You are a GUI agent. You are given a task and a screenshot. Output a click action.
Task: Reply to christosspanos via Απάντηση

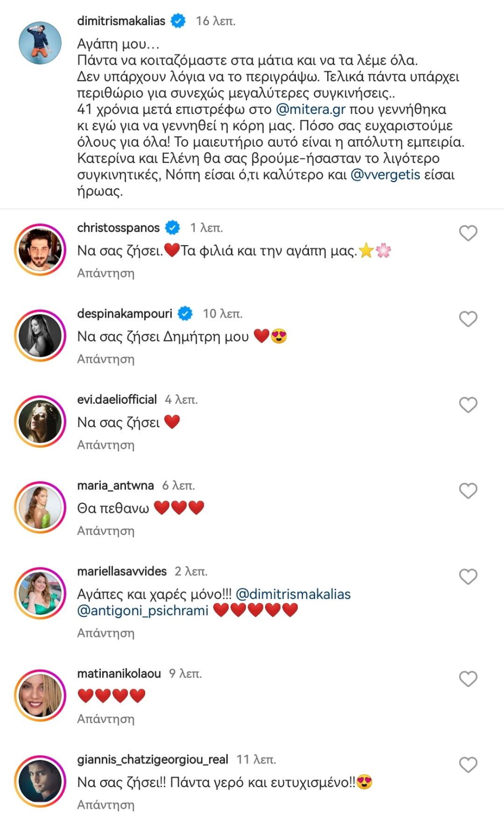click(x=106, y=273)
